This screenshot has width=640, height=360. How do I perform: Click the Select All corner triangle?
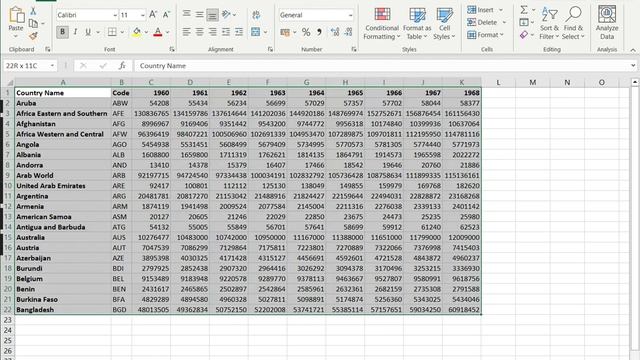coord(10,82)
